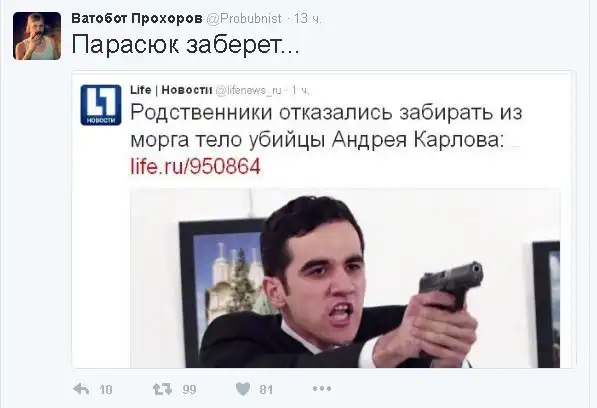Click the reply count 10

(x=106, y=389)
